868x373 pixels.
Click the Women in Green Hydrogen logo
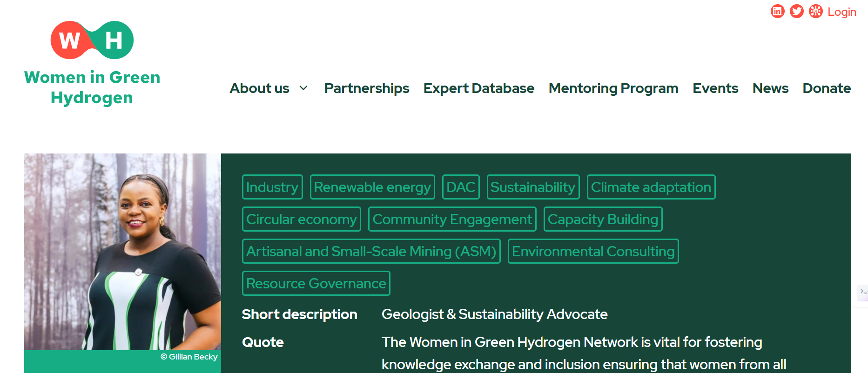(92, 63)
